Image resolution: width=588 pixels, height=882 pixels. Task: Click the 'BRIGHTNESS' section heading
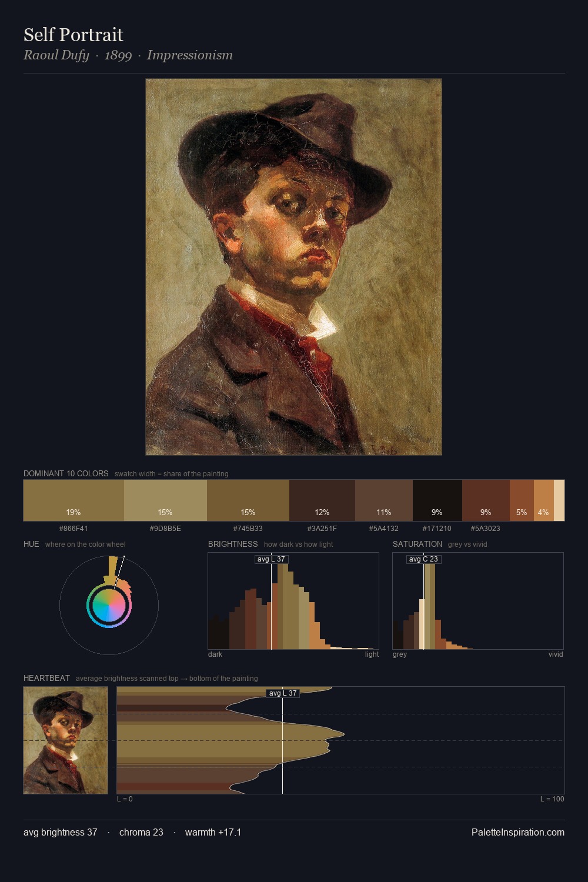point(233,544)
